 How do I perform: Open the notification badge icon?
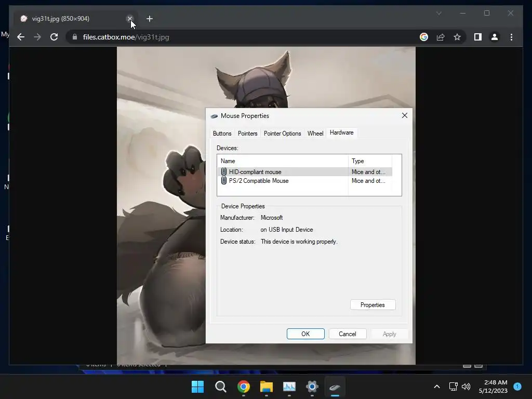point(517,386)
